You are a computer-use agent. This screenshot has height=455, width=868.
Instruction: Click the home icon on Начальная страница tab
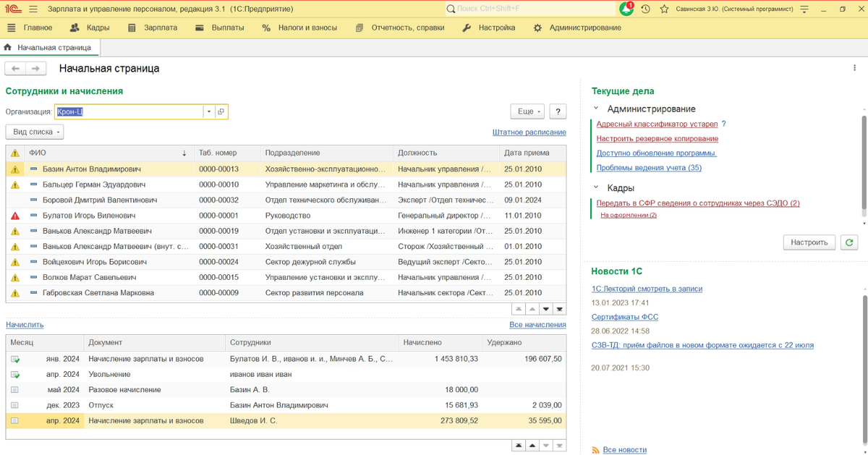pyautogui.click(x=8, y=47)
